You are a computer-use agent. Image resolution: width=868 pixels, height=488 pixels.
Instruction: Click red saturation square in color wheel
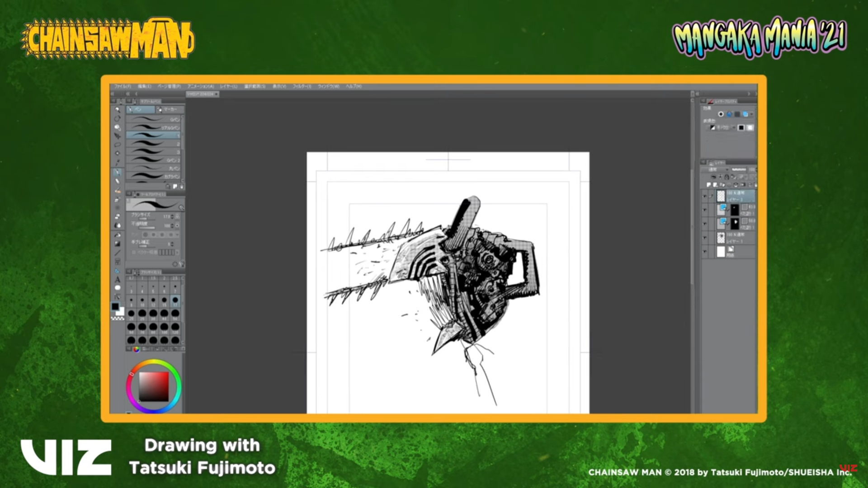[154, 387]
